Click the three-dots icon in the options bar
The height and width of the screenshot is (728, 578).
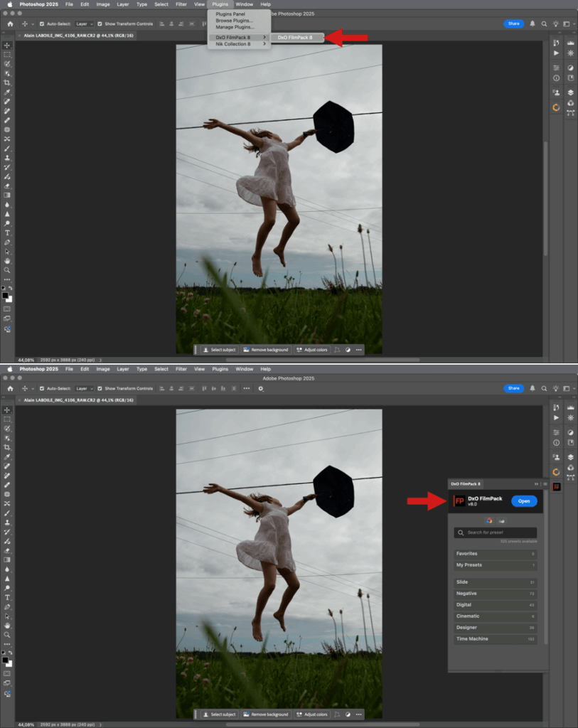pyautogui.click(x=246, y=389)
